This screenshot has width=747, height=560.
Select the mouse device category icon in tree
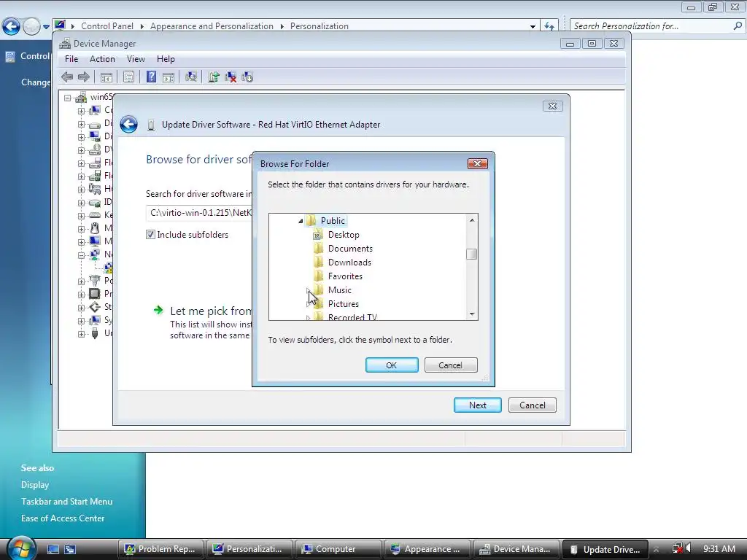pyautogui.click(x=95, y=228)
